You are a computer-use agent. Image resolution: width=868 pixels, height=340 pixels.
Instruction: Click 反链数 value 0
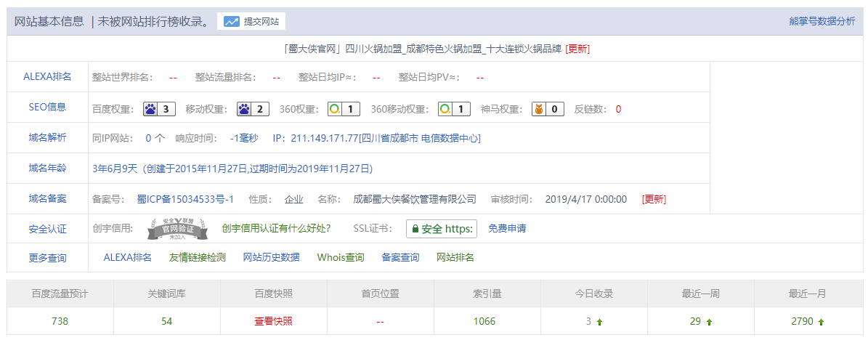pos(618,109)
